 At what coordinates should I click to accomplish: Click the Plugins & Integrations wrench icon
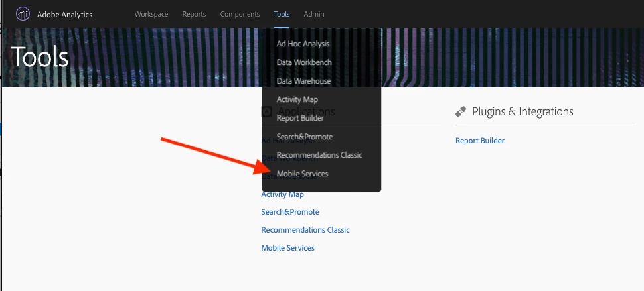point(461,111)
